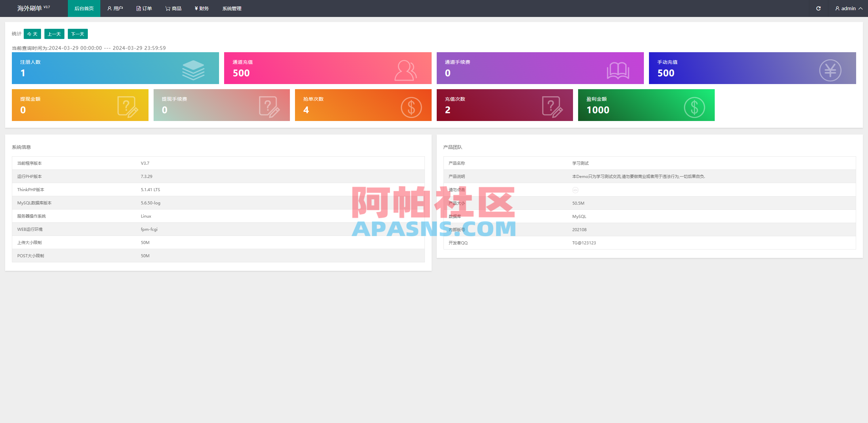
Task: Click the 404 circle in 请勿点击 row
Action: pos(575,190)
